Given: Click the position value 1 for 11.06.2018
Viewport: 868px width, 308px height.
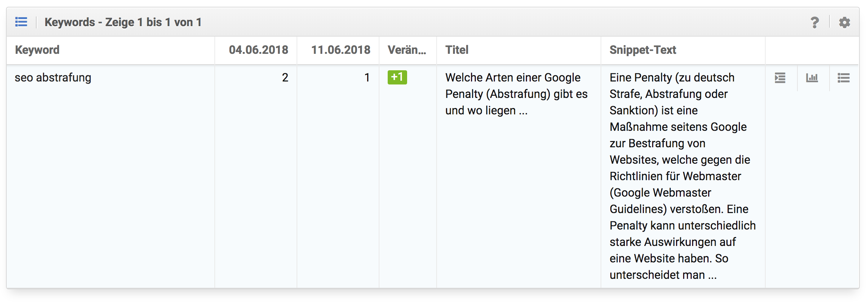Looking at the screenshot, I should (367, 78).
